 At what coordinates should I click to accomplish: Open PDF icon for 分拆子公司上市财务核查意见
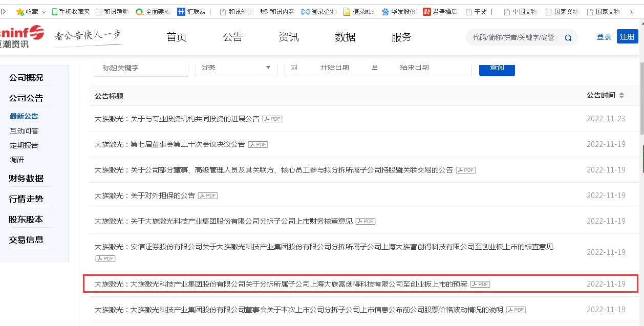point(366,221)
